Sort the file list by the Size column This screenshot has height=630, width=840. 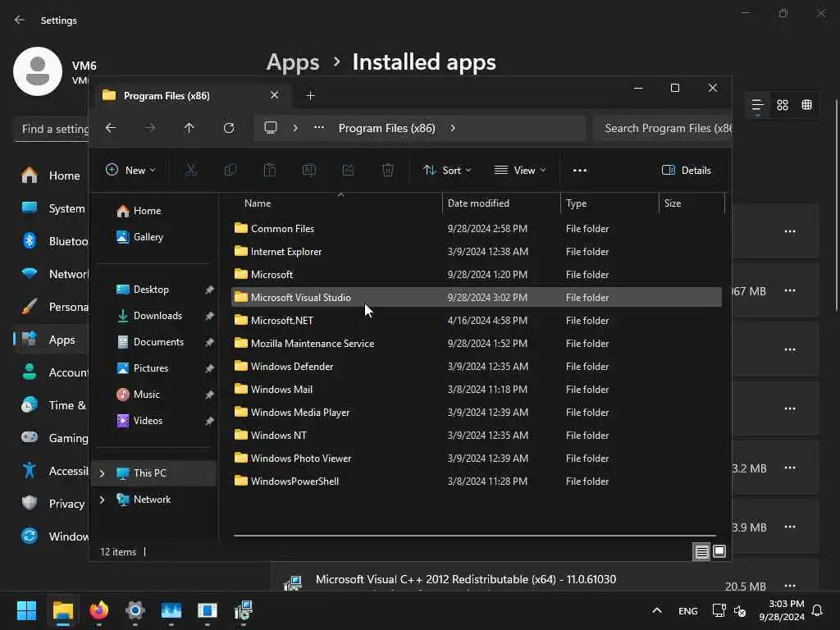[x=692, y=203]
